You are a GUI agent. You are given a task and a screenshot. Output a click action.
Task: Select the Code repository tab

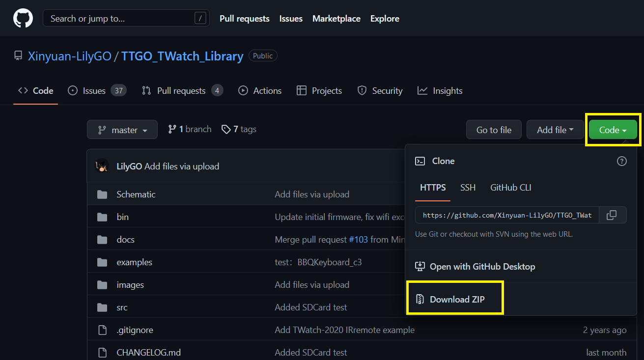[36, 91]
